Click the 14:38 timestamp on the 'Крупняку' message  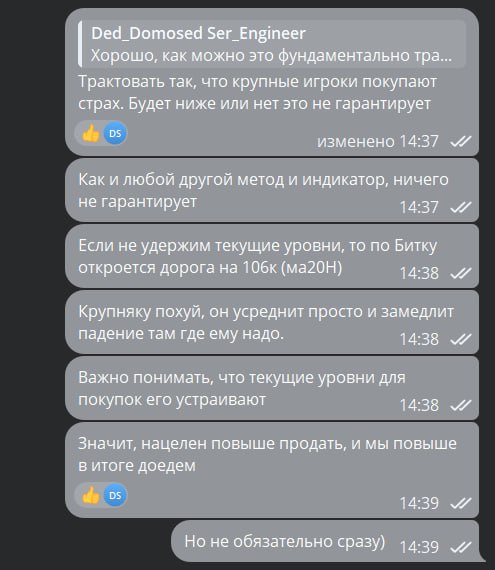click(419, 339)
